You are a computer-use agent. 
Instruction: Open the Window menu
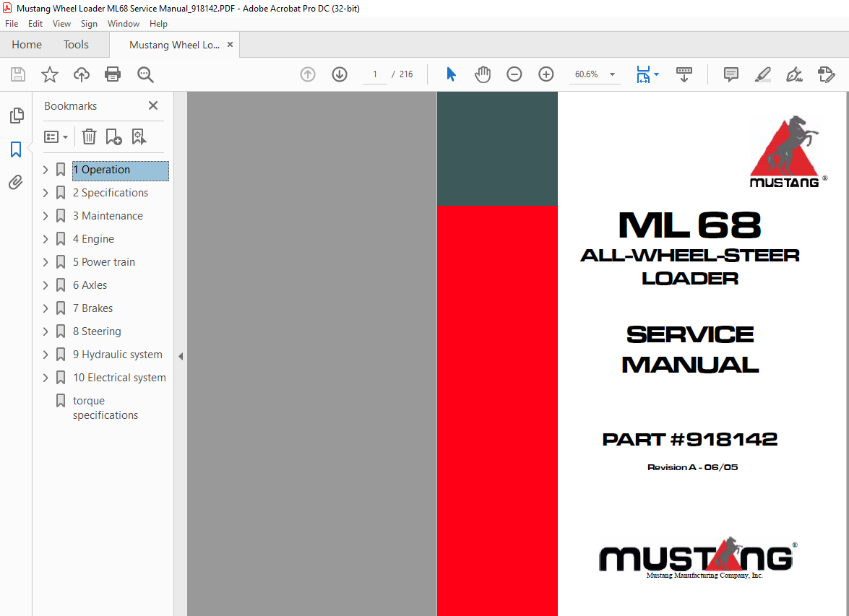[x=124, y=24]
